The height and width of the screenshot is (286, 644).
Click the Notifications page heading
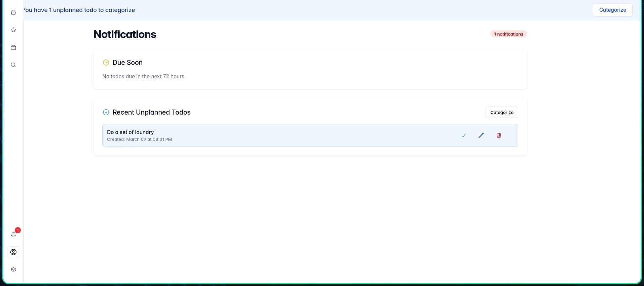click(x=125, y=34)
